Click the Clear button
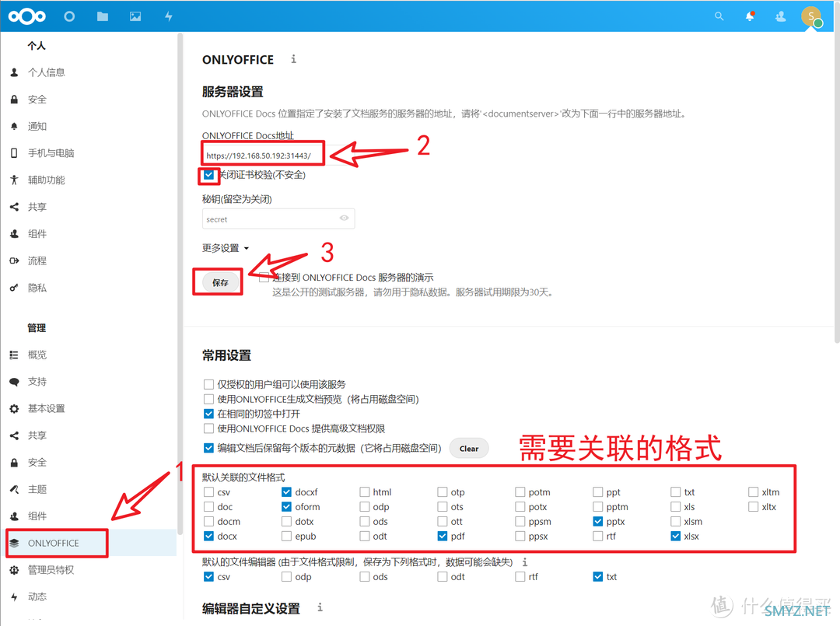 pyautogui.click(x=469, y=449)
